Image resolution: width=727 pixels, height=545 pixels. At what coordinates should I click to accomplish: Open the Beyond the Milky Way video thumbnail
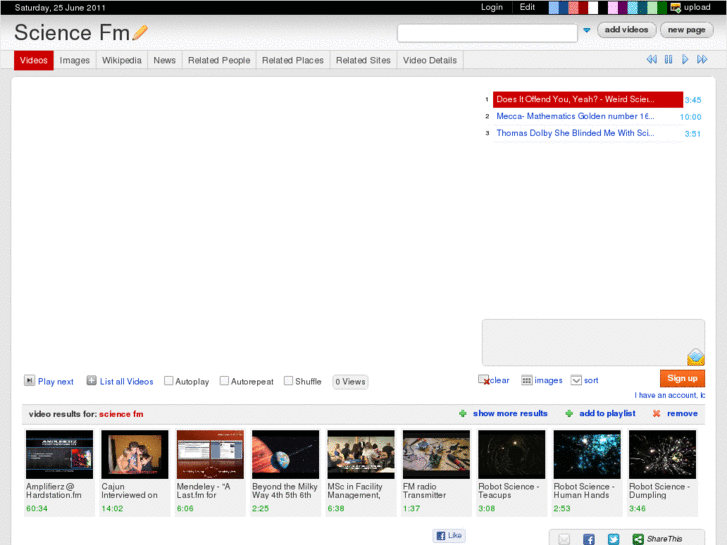click(x=286, y=454)
